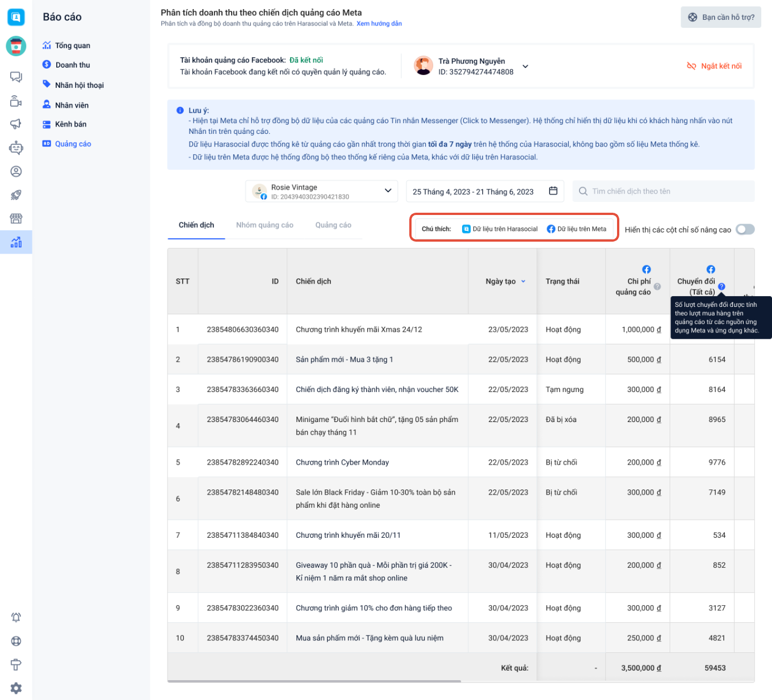Sort by Ngày tạo column arrow
The height and width of the screenshot is (700, 772).
tap(523, 281)
